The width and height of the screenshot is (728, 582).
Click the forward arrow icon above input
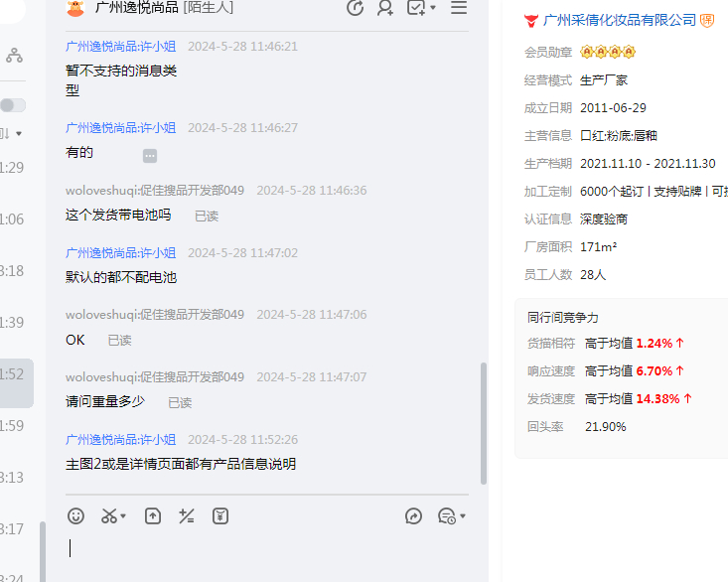pos(414,515)
